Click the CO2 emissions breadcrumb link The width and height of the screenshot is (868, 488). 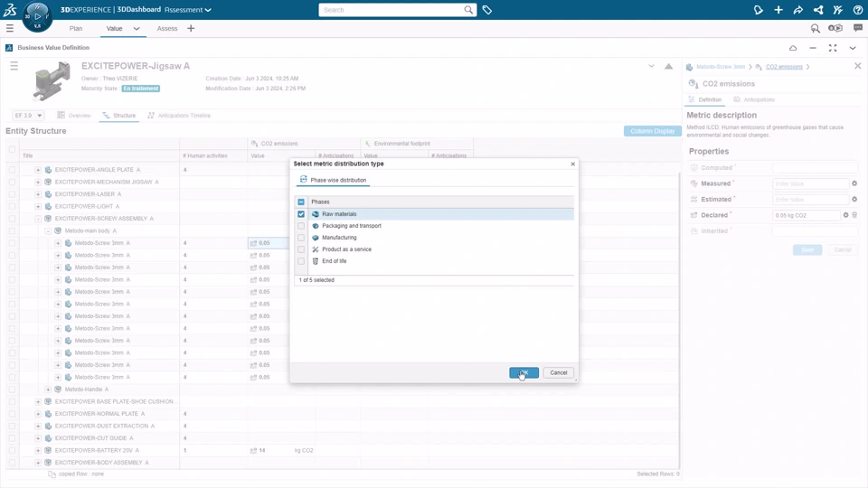click(784, 67)
